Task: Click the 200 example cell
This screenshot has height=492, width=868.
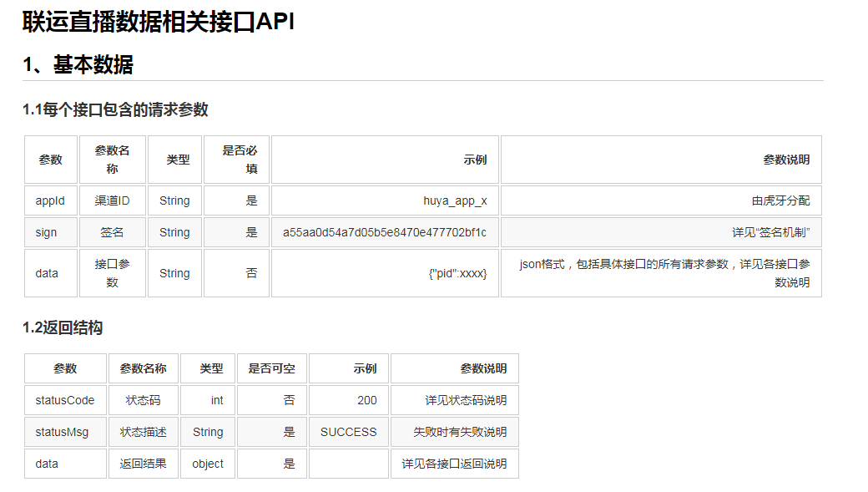Action: [349, 400]
